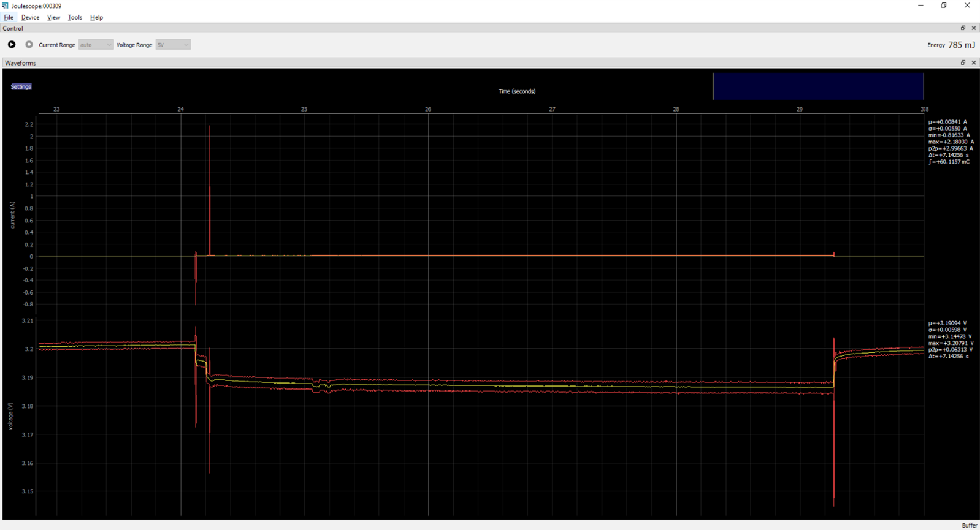Open the View menu
980x530 pixels.
[x=53, y=17]
